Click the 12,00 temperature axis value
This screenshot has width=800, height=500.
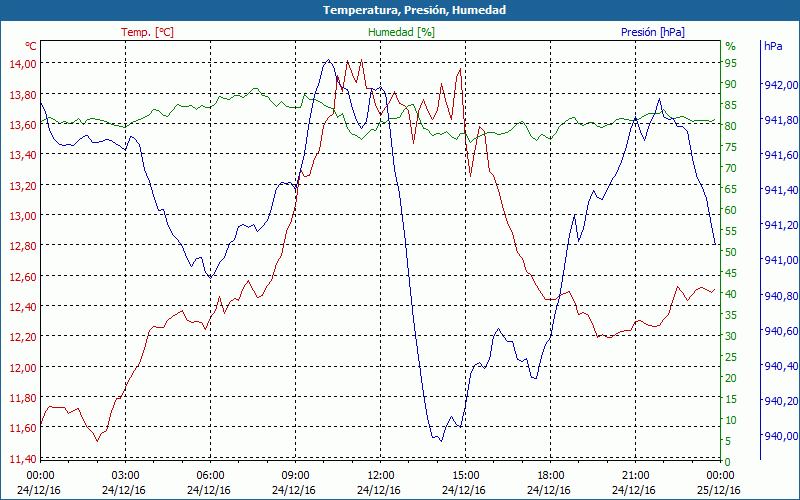coord(23,367)
